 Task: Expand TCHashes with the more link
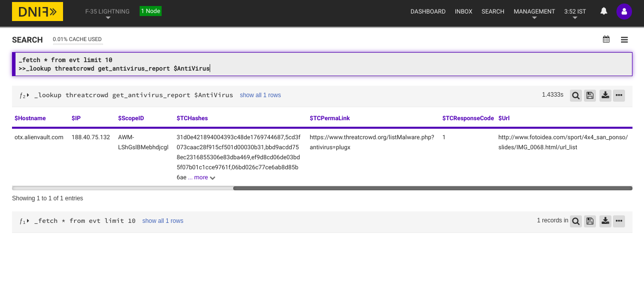pyautogui.click(x=205, y=177)
